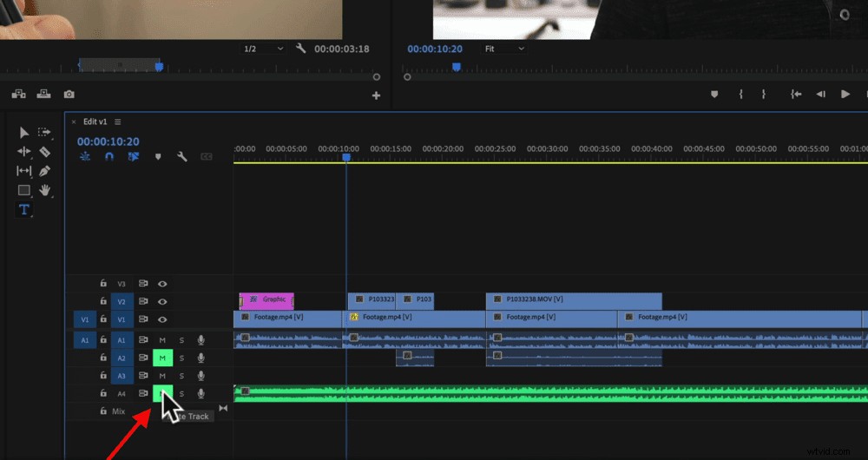
Task: Toggle Snap magnet in timeline
Action: [x=109, y=156]
